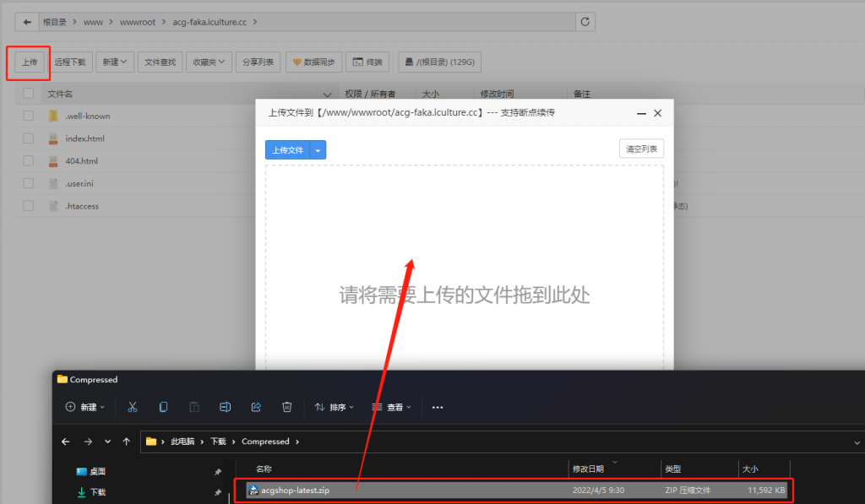Click the 远程下载 button
This screenshot has height=504, width=865.
pos(70,62)
